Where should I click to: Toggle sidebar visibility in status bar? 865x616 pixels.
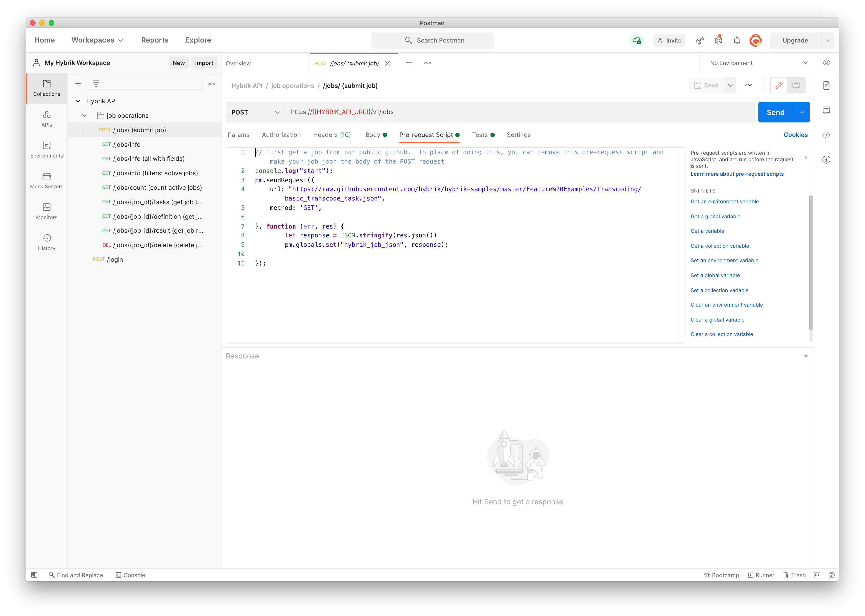(x=34, y=575)
